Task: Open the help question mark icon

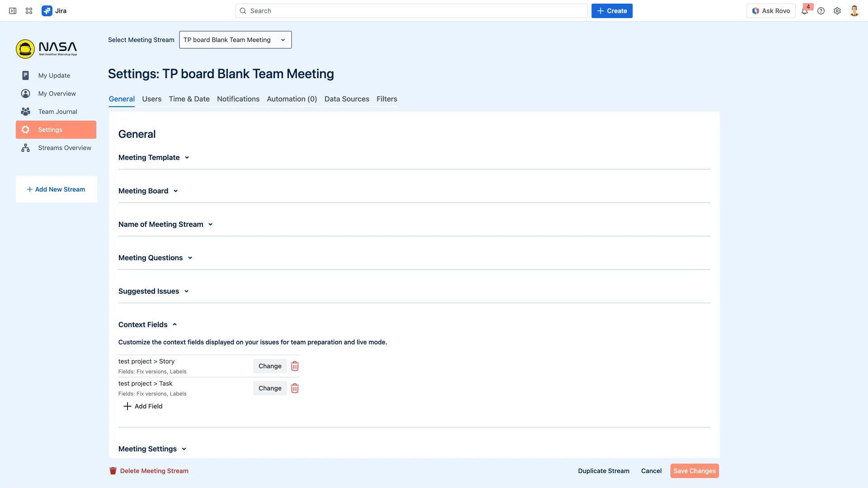Action: [x=821, y=10]
